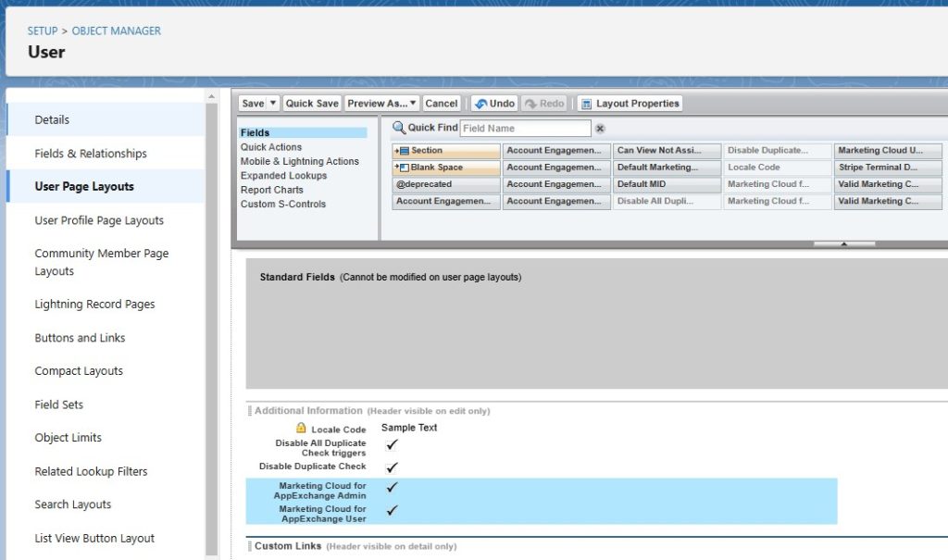Screen dimensions: 948x560
Task: Click the checkmark for Marketing Cloud for AppExchange User
Action: click(x=392, y=510)
